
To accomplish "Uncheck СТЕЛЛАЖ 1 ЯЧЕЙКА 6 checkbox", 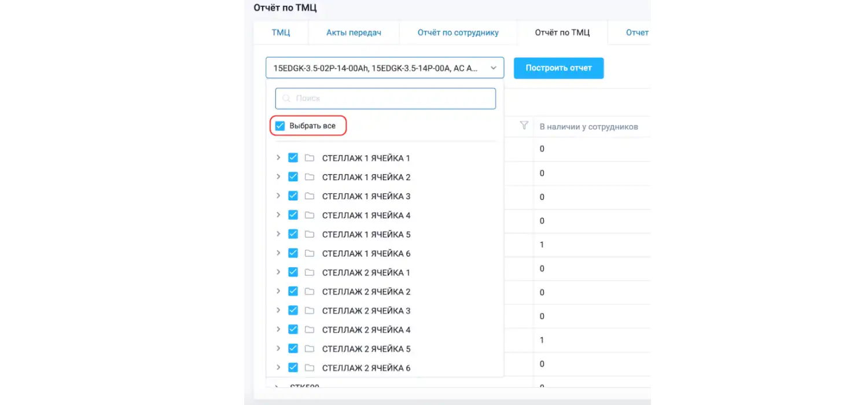I will point(293,253).
